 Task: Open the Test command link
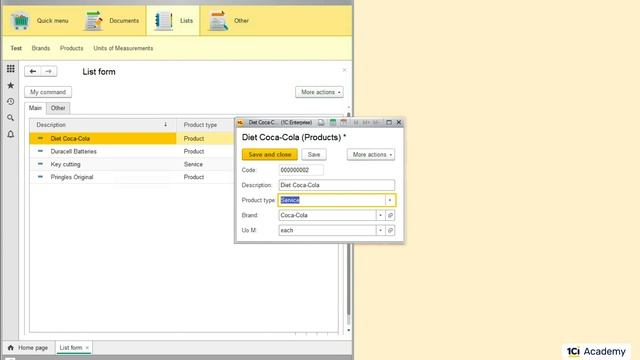16,48
